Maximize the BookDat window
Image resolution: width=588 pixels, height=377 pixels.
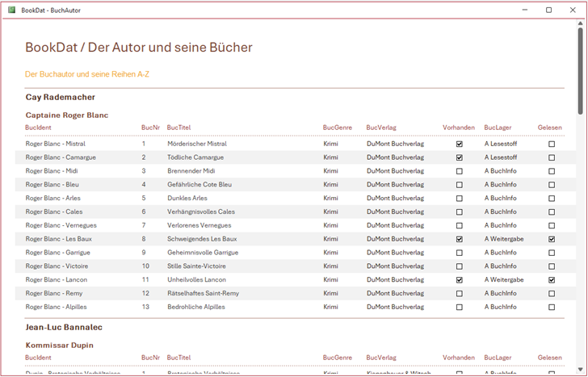point(548,10)
